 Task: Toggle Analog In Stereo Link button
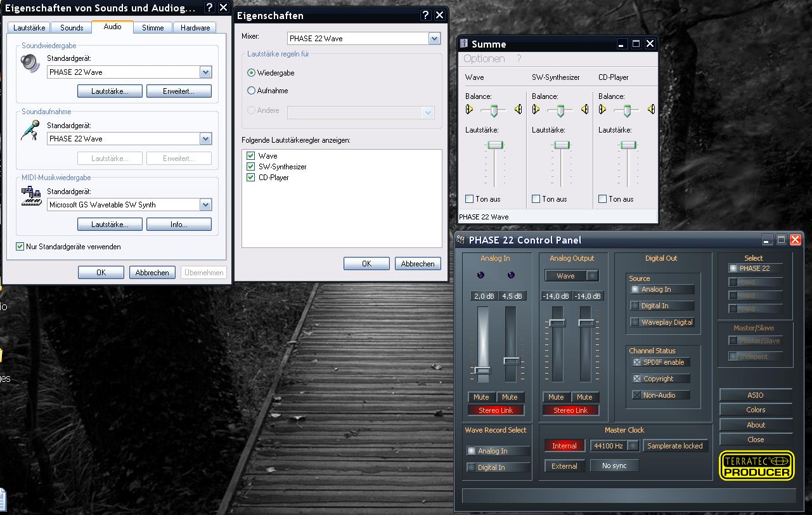[496, 410]
